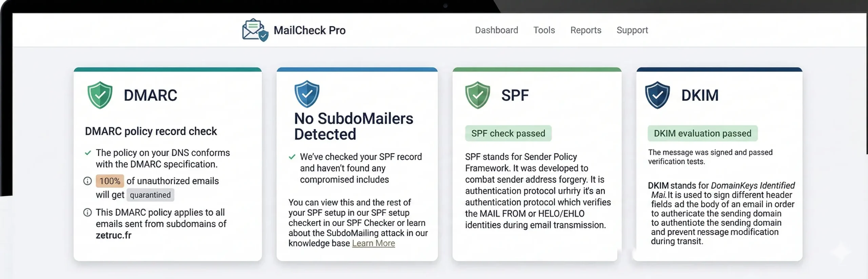Click the SPF check passed badge
The height and width of the screenshot is (279, 868).
tap(508, 133)
